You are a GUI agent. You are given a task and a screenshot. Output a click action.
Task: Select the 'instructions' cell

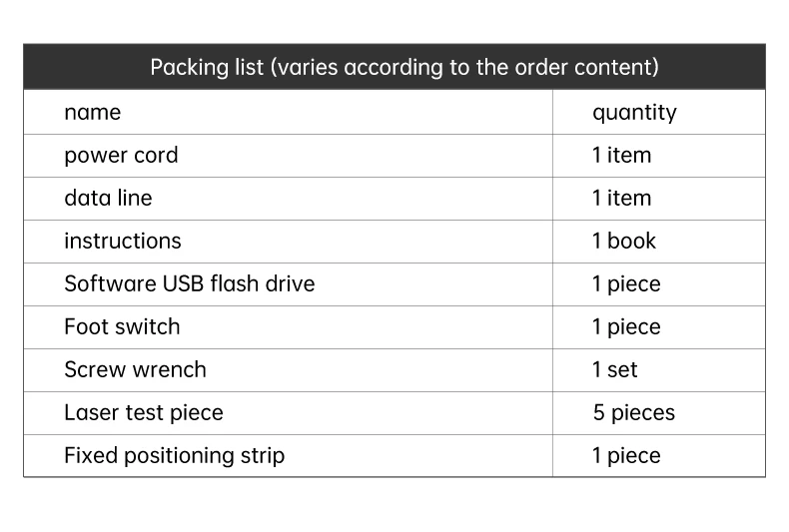point(123,242)
